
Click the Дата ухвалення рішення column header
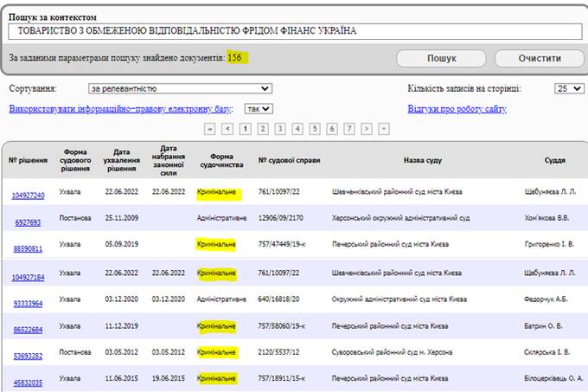pos(122,160)
